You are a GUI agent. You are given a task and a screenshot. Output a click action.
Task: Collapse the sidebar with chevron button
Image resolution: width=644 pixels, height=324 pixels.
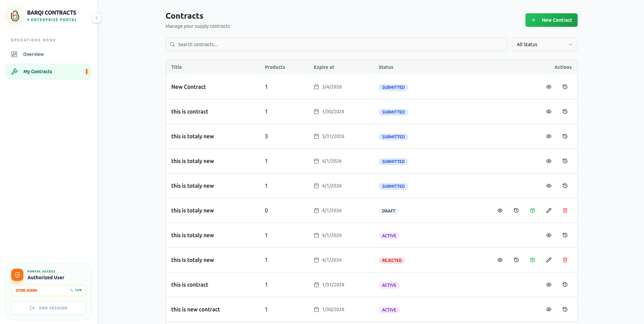pos(97,18)
